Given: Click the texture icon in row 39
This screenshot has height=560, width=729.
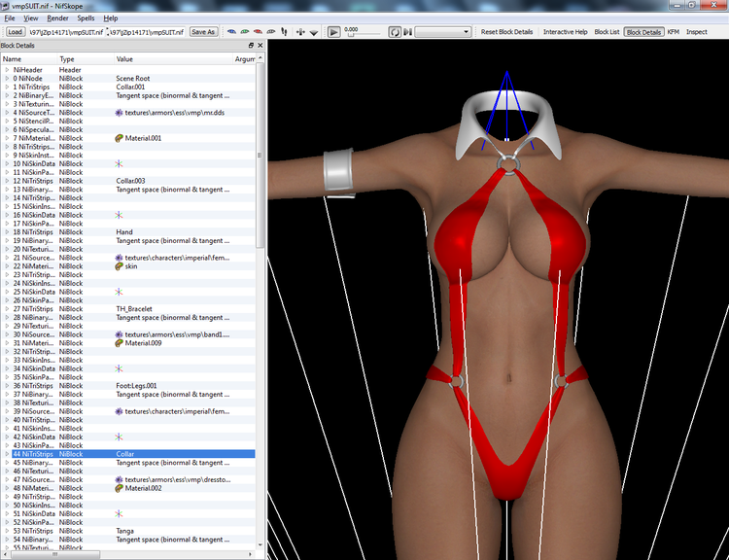Looking at the screenshot, I should (119, 411).
